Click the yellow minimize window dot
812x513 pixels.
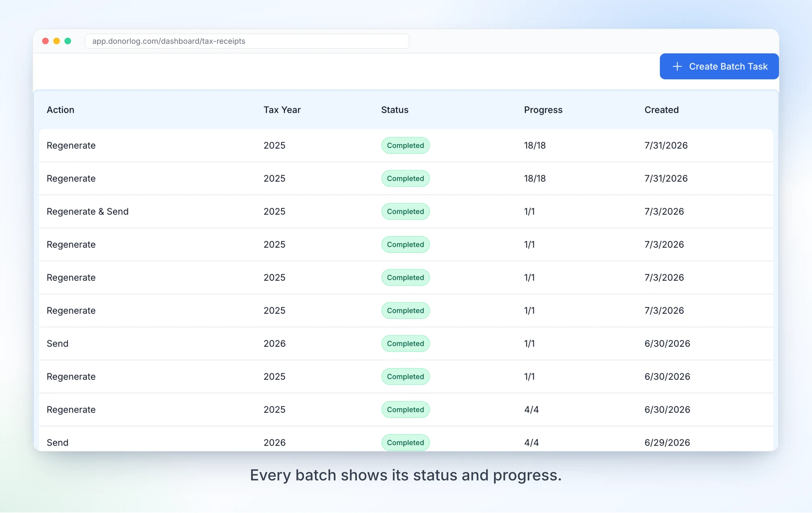coord(56,41)
